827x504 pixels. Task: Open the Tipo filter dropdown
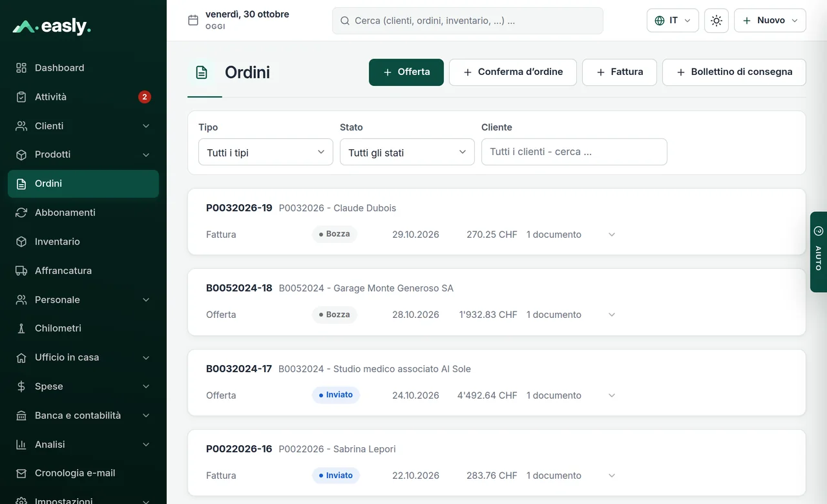click(266, 152)
